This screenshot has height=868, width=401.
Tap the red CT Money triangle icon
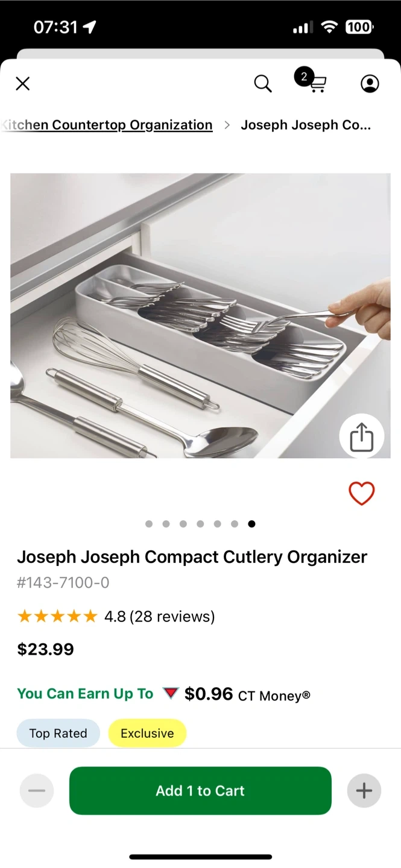tap(171, 693)
